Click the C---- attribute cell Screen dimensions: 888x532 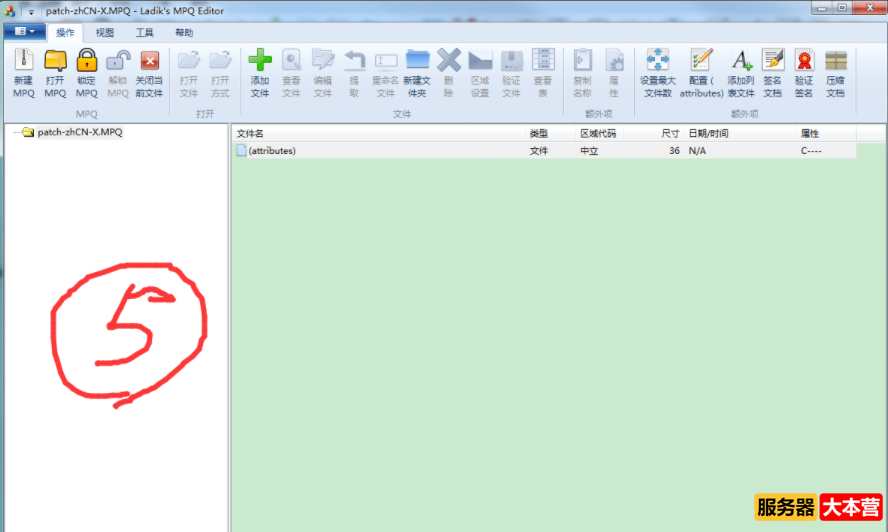pyautogui.click(x=811, y=151)
